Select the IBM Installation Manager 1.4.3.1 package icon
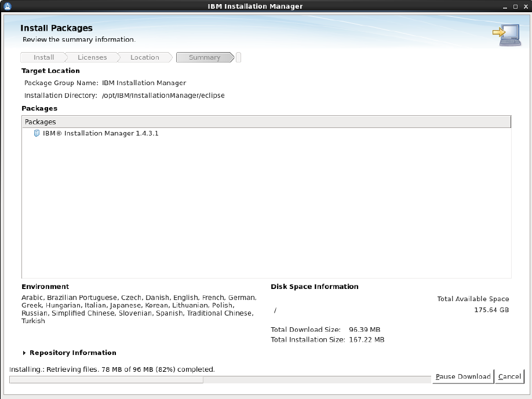This screenshot has width=532, height=399. point(37,133)
